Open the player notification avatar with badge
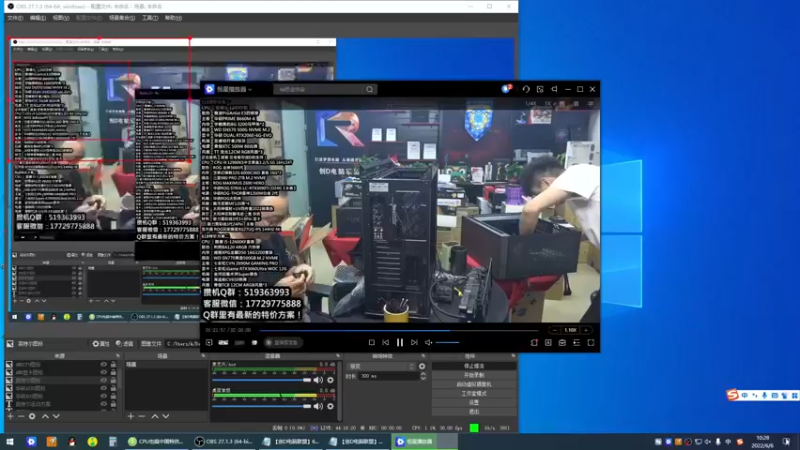This screenshot has height=450, width=800. pos(506,89)
